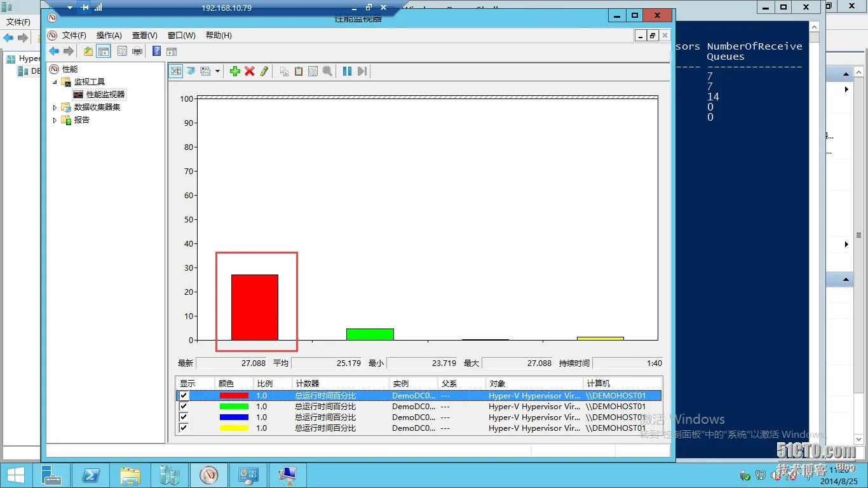Select the 数据收集器集 tree item
The height and width of the screenshot is (488, 868).
(97, 107)
